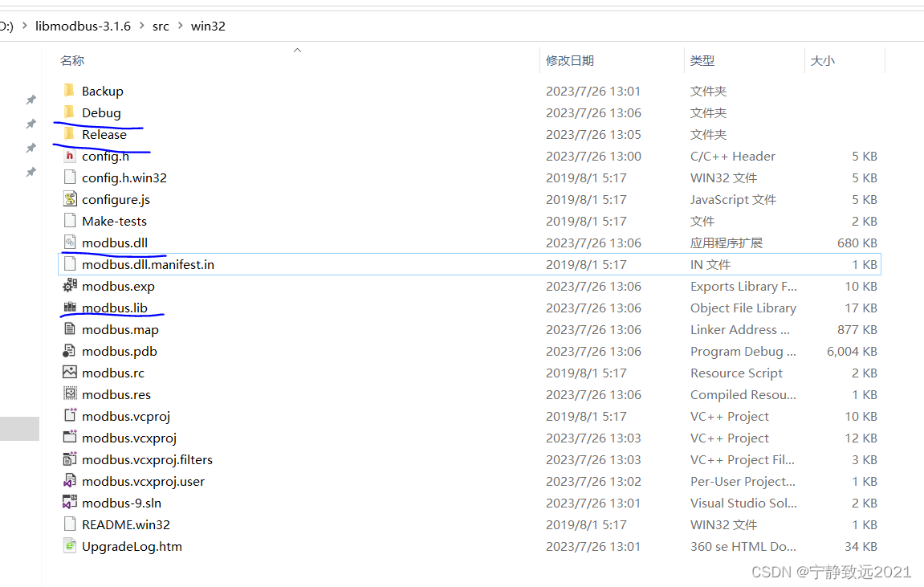Image resolution: width=924 pixels, height=587 pixels.
Task: Open the Backup folder icon
Action: 69,90
